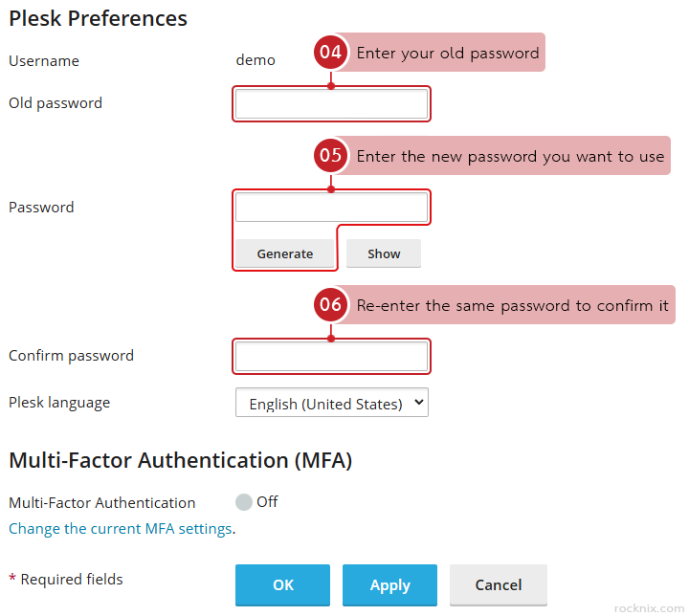Click the Plesk Preferences heading
Image resolution: width=689 pixels, height=616 pixels.
[x=99, y=18]
